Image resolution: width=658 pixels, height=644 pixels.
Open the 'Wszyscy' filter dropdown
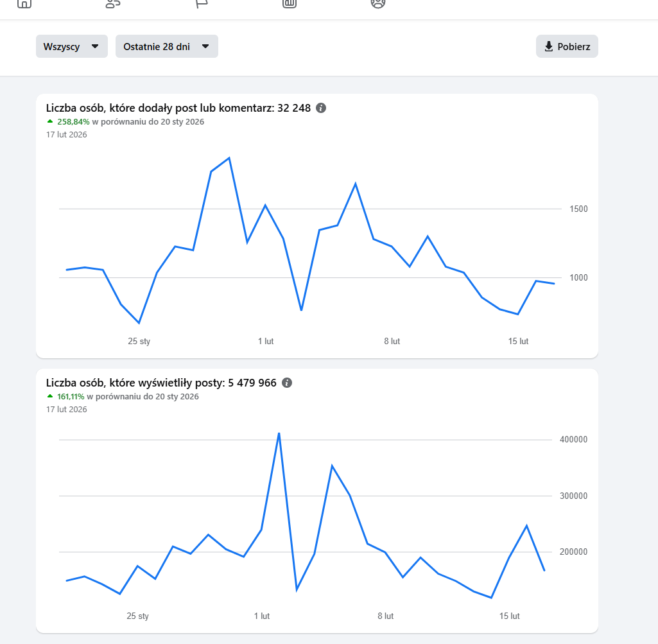click(x=71, y=46)
